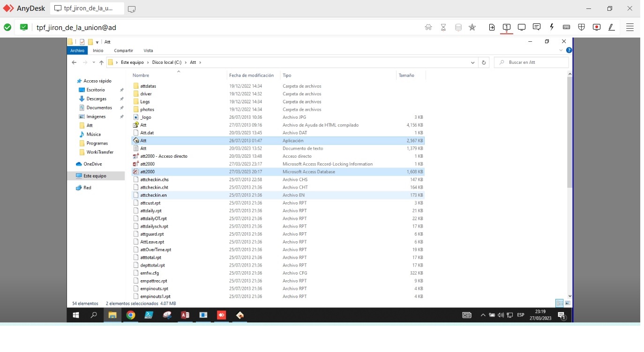Image resolution: width=644 pixels, height=352 pixels.
Task: Open AnyDesk keyboard settings icon
Action: tap(567, 27)
